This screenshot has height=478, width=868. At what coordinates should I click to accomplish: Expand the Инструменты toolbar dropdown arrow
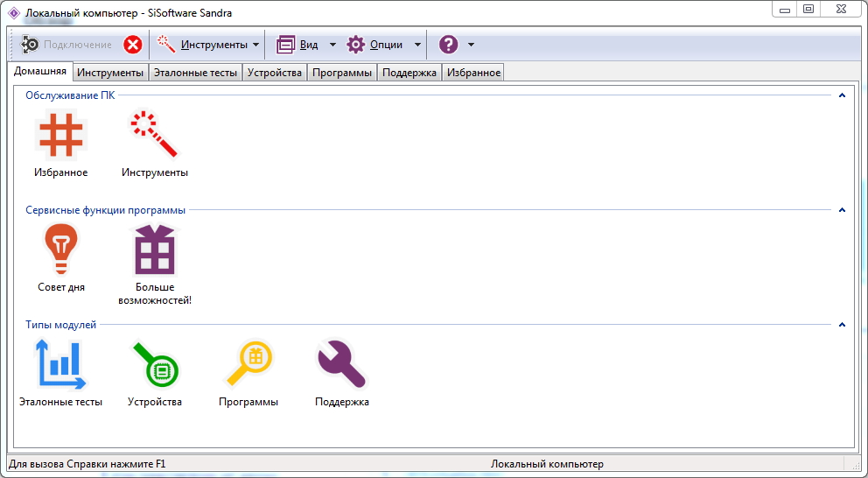click(x=255, y=45)
